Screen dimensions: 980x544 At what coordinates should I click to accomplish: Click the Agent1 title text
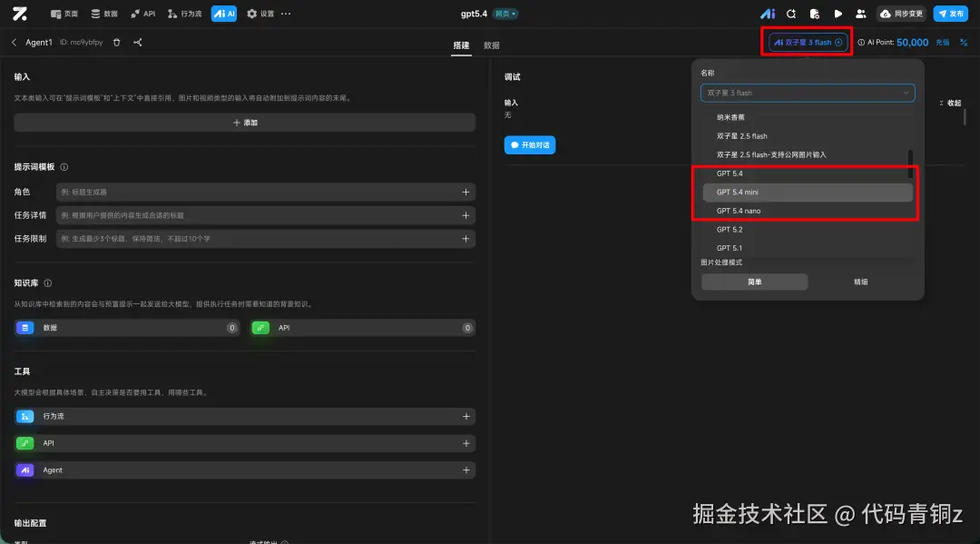[x=39, y=43]
